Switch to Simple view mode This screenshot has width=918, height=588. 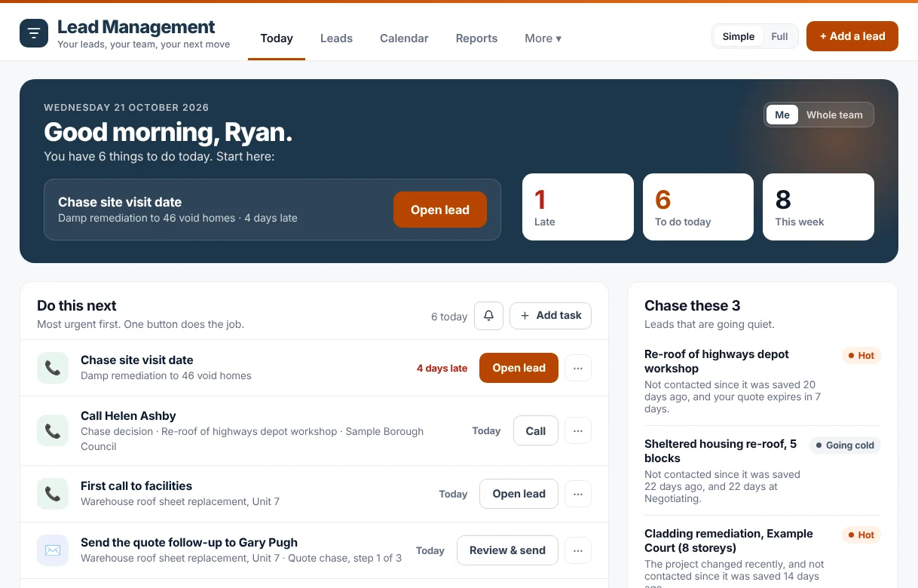[739, 36]
